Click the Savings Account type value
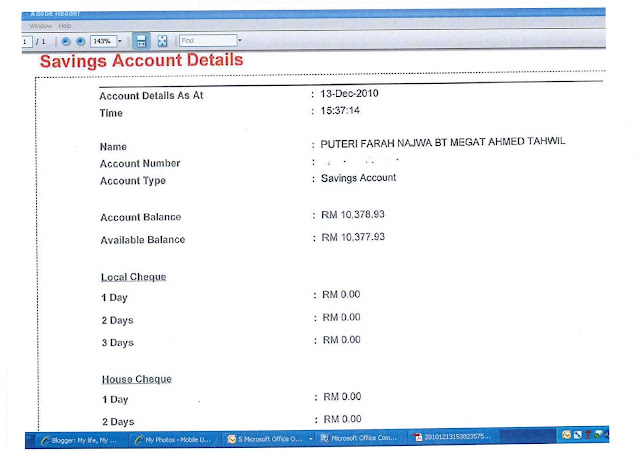640x452 pixels. tap(358, 178)
